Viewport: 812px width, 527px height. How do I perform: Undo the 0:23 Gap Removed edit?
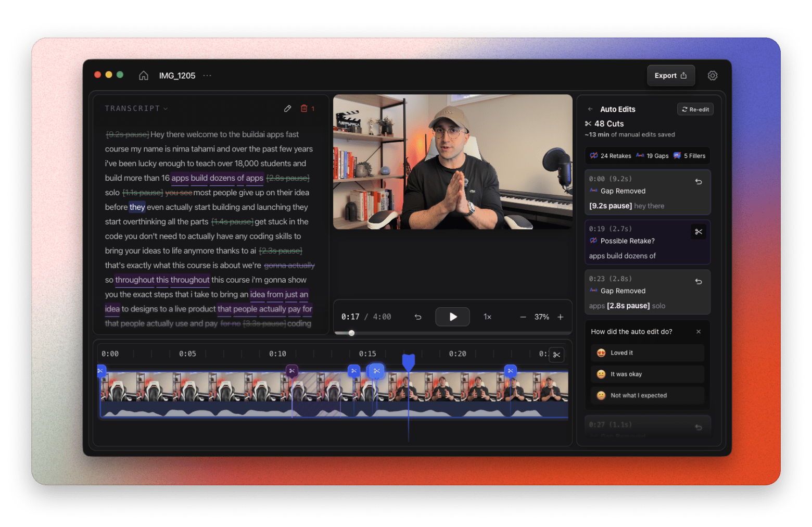pos(699,282)
